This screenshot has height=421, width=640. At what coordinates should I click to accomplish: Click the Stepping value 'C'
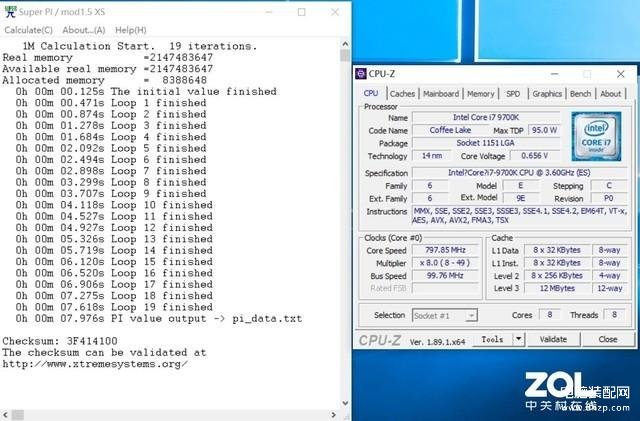pyautogui.click(x=609, y=186)
